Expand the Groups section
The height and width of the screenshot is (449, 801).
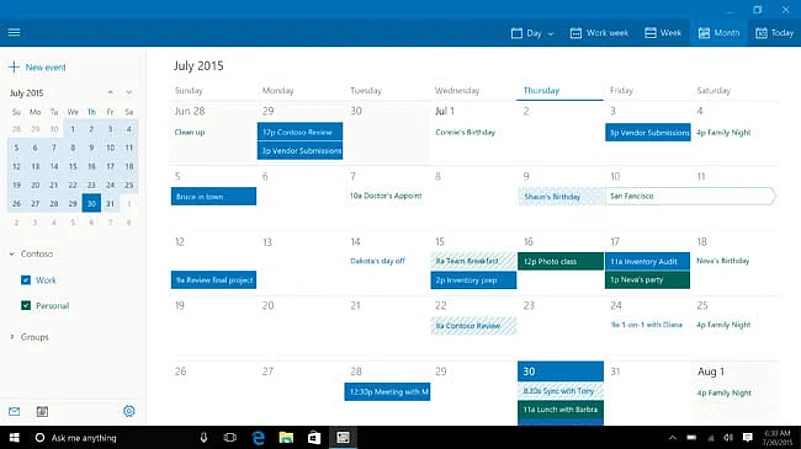[11, 337]
